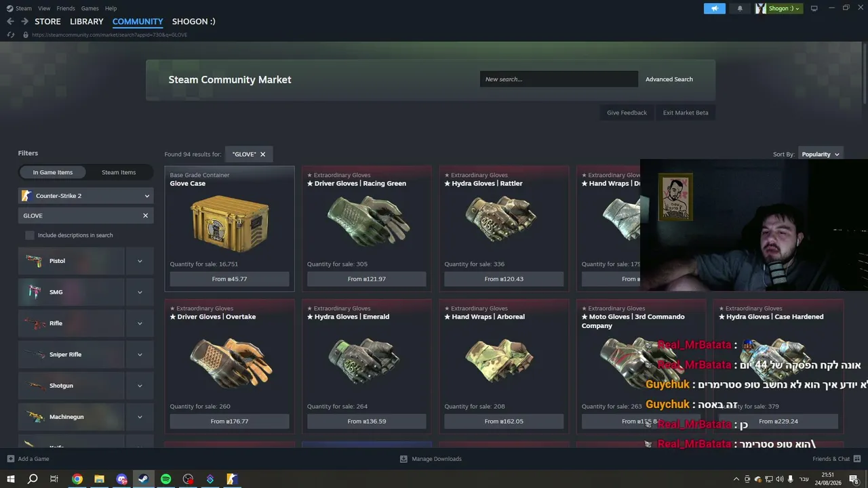Show hidden system tray icons
This screenshot has height=488, width=868.
coord(736,479)
